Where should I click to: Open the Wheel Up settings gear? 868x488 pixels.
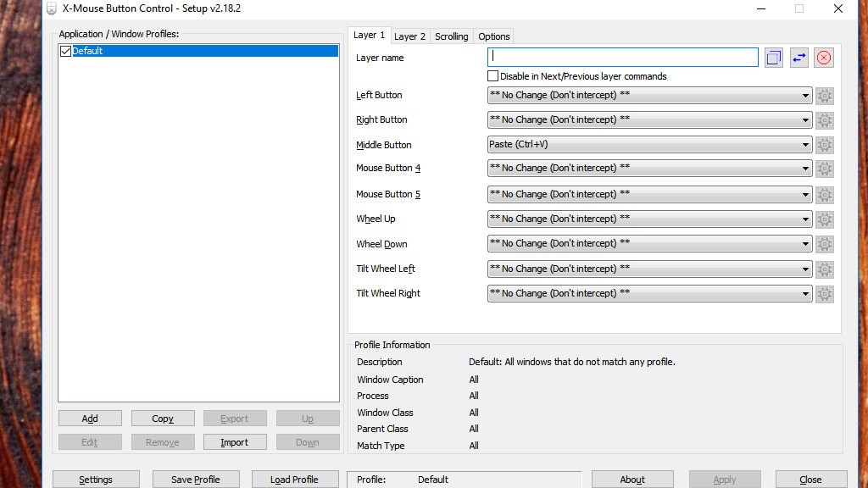824,219
